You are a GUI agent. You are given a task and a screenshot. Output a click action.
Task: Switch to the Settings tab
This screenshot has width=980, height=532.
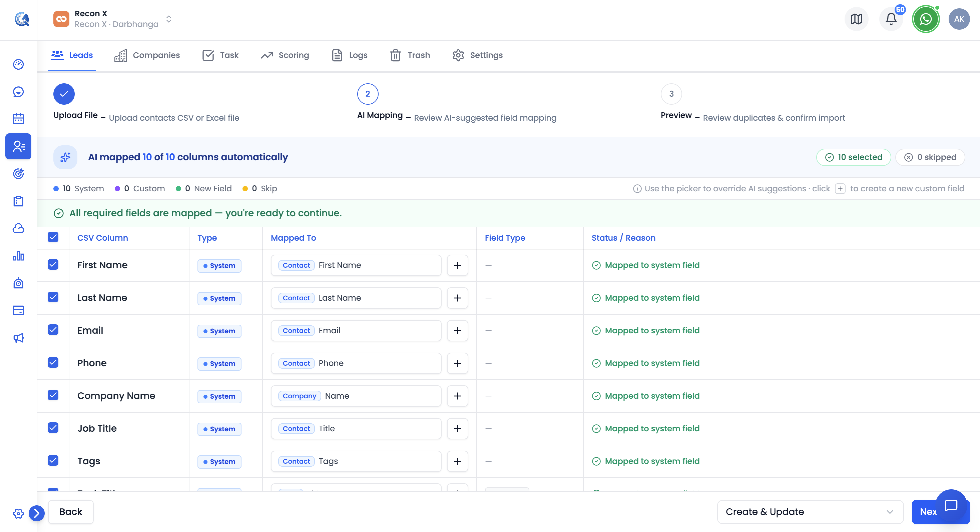point(477,56)
